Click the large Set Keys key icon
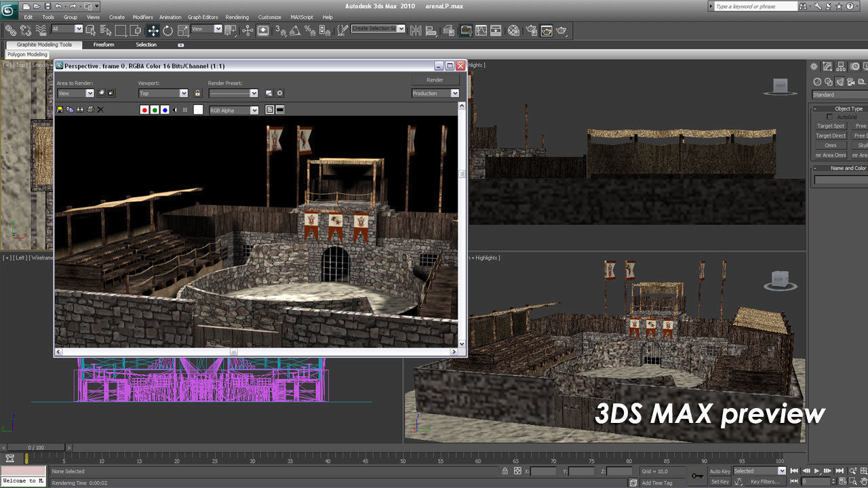 (x=698, y=476)
